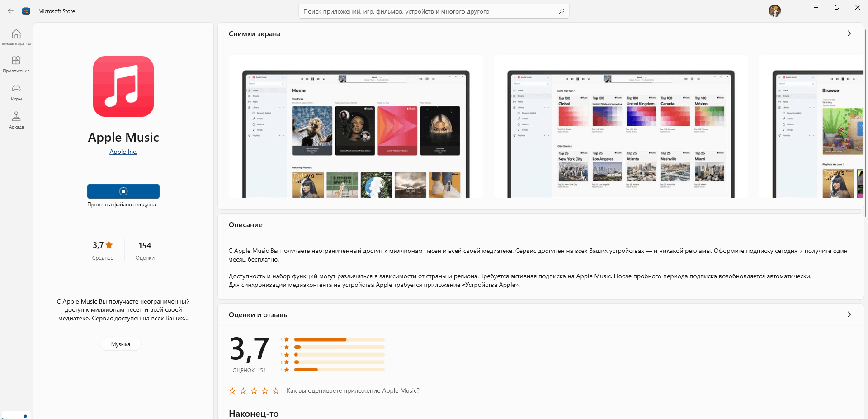Select the Музыка category tag

[121, 344]
